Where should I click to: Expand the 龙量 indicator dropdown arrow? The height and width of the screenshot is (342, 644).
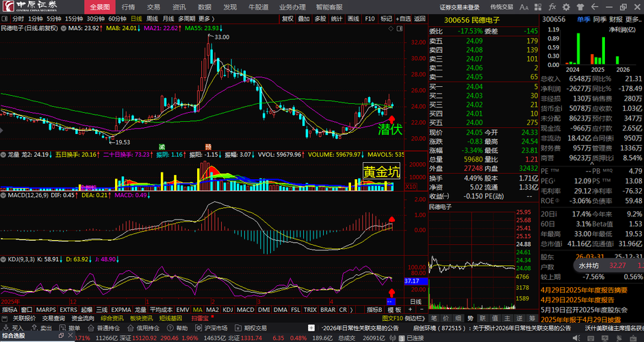3,155
